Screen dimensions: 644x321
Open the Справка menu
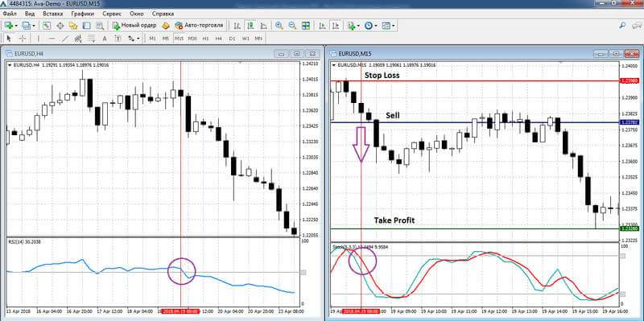163,14
